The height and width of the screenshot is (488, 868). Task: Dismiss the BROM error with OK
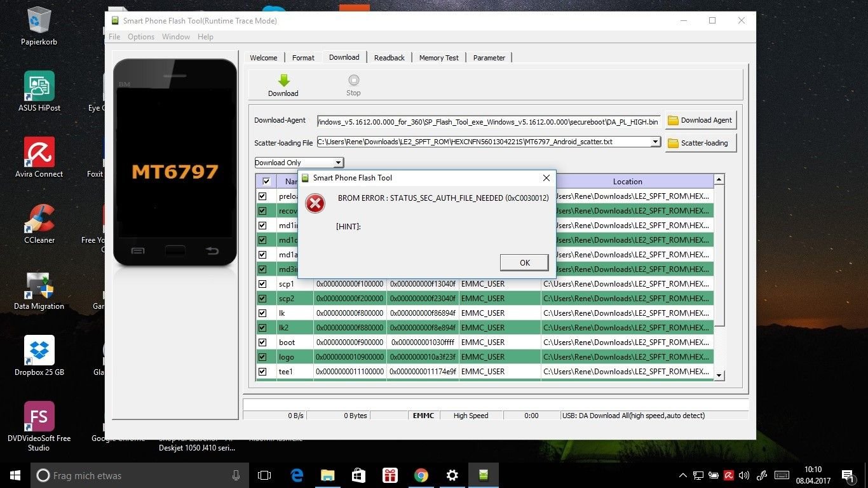point(524,262)
